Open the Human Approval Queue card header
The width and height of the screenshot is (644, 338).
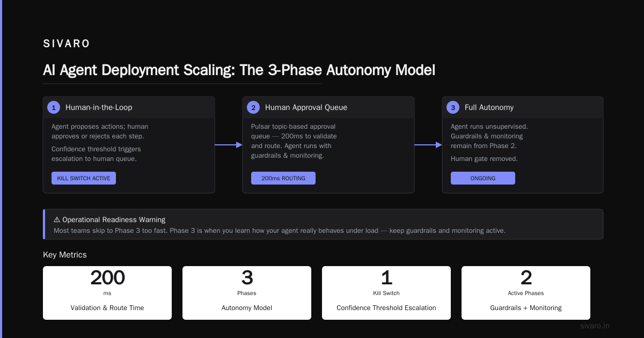328,107
